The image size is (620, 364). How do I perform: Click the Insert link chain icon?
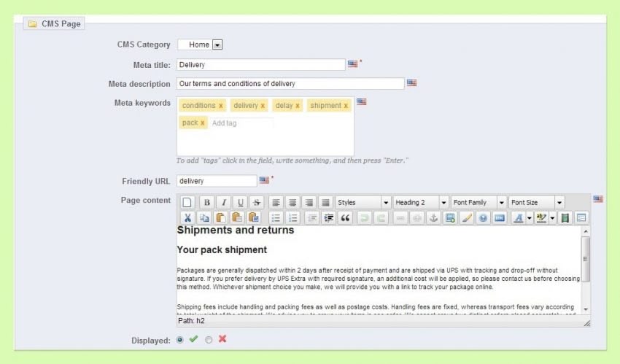tap(400, 218)
